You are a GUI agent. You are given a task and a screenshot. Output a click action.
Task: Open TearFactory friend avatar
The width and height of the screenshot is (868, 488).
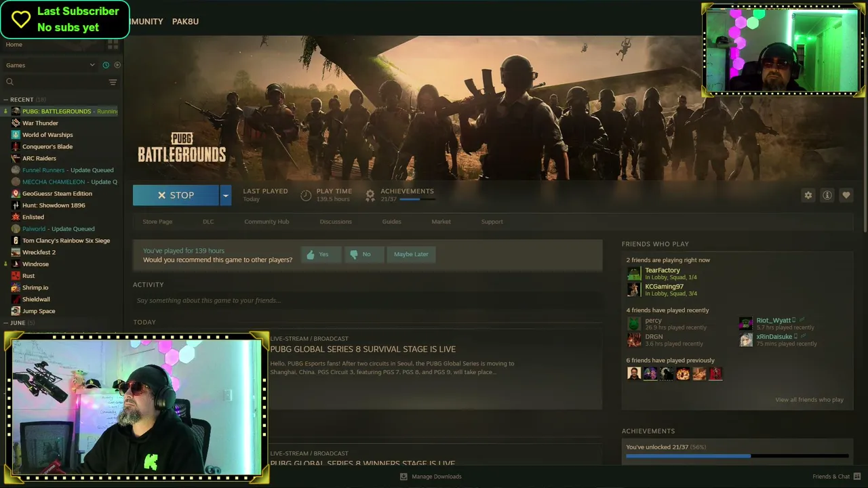tap(633, 273)
